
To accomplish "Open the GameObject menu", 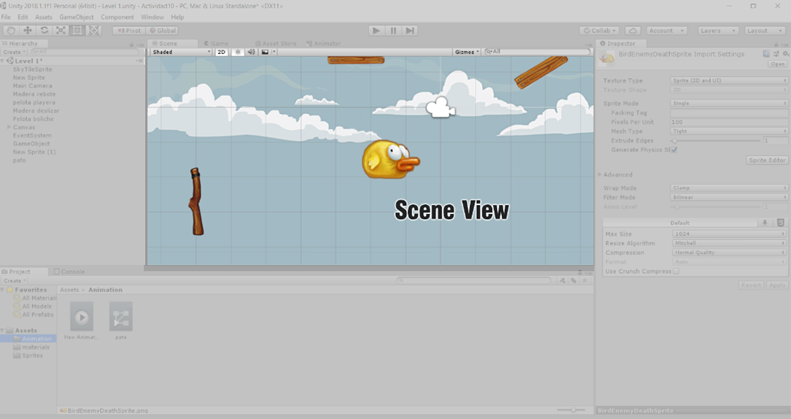I will (x=76, y=17).
